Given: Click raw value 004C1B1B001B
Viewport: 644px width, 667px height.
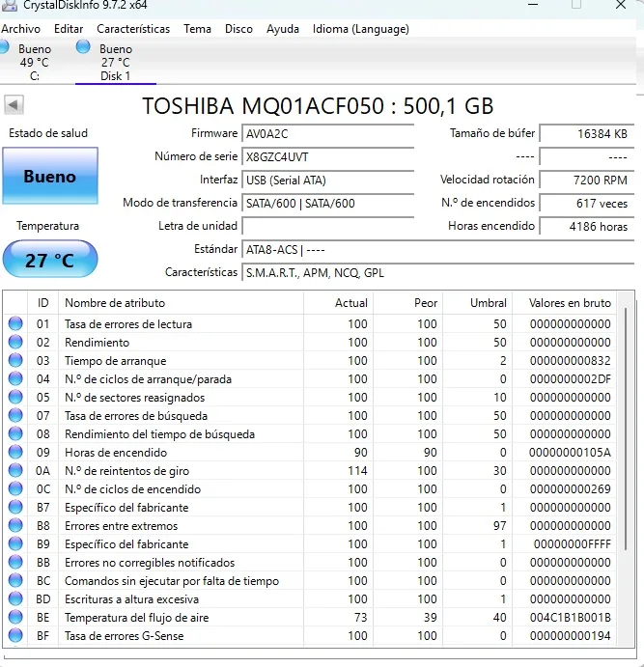Looking at the screenshot, I should pyautogui.click(x=570, y=617).
